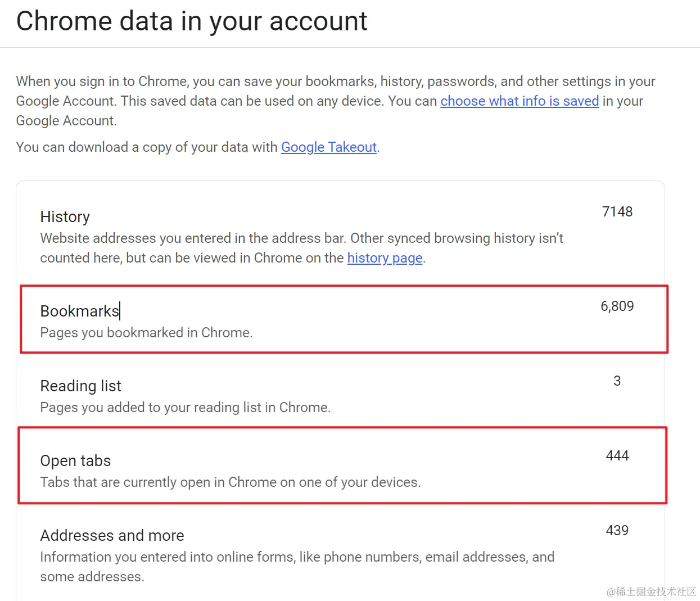Click the Open tabs count 444
The image size is (700, 601).
[617, 456]
